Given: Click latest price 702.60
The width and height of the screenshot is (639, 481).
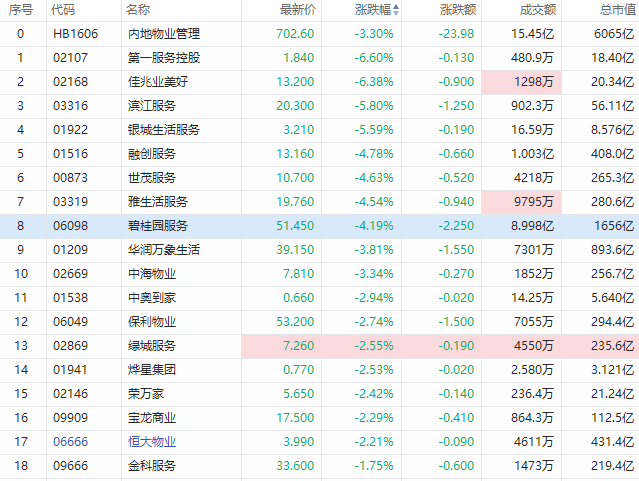Looking at the screenshot, I should click(x=295, y=33).
